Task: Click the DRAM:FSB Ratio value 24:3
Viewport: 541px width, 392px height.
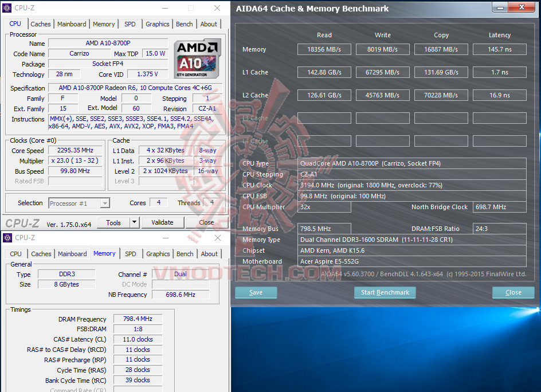Action: point(500,229)
